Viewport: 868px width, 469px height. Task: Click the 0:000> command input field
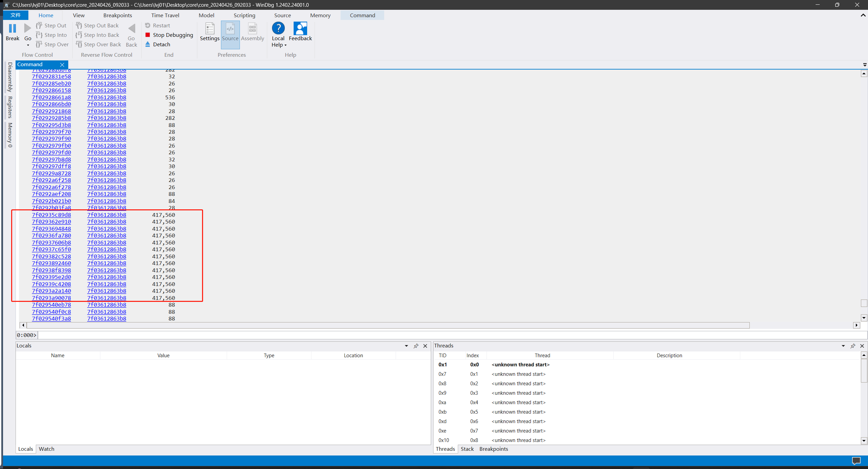[439, 335]
